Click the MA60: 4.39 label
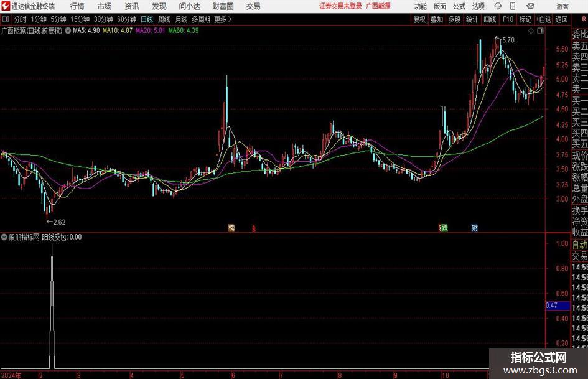 tap(184, 30)
